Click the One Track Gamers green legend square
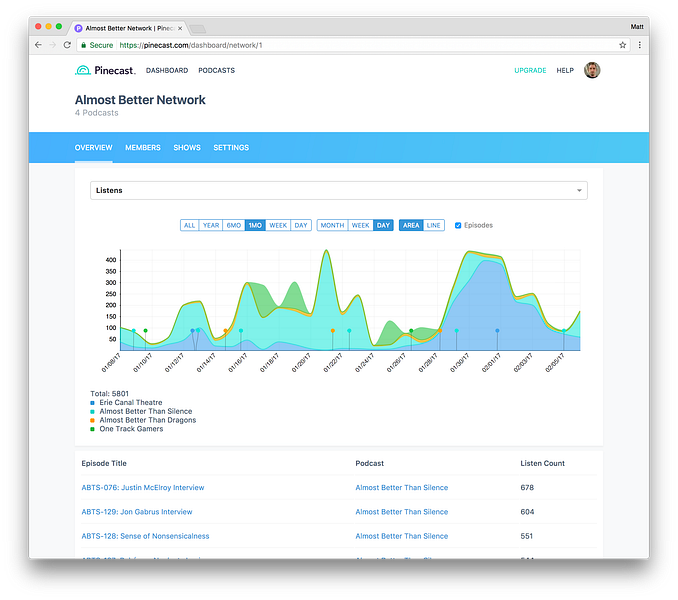This screenshot has width=678, height=600. [92, 429]
